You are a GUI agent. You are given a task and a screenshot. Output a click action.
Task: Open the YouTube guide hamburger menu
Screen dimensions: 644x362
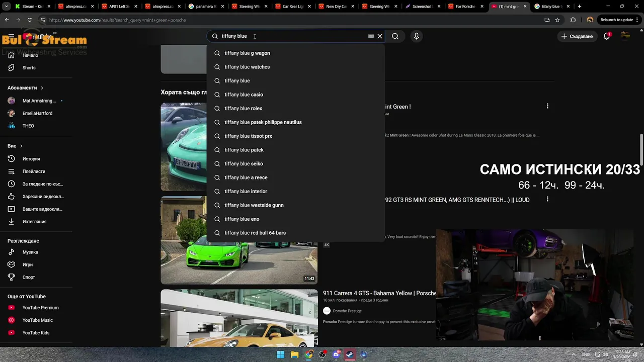(x=11, y=36)
